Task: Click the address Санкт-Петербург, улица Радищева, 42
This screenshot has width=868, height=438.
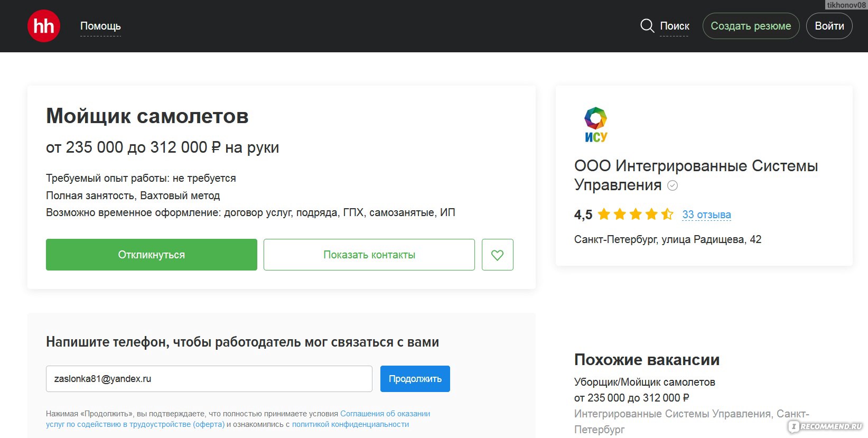Action: [x=668, y=239]
